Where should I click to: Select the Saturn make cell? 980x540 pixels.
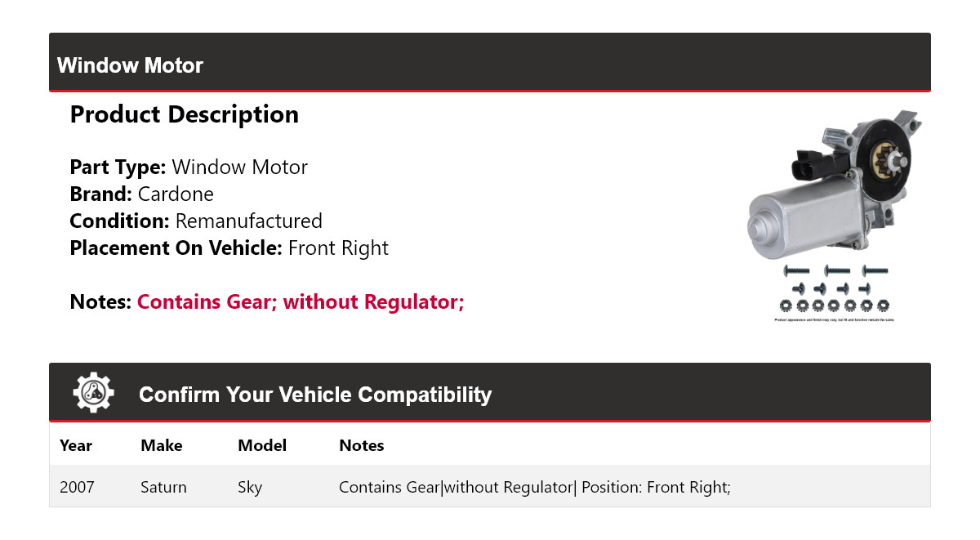coord(163,487)
